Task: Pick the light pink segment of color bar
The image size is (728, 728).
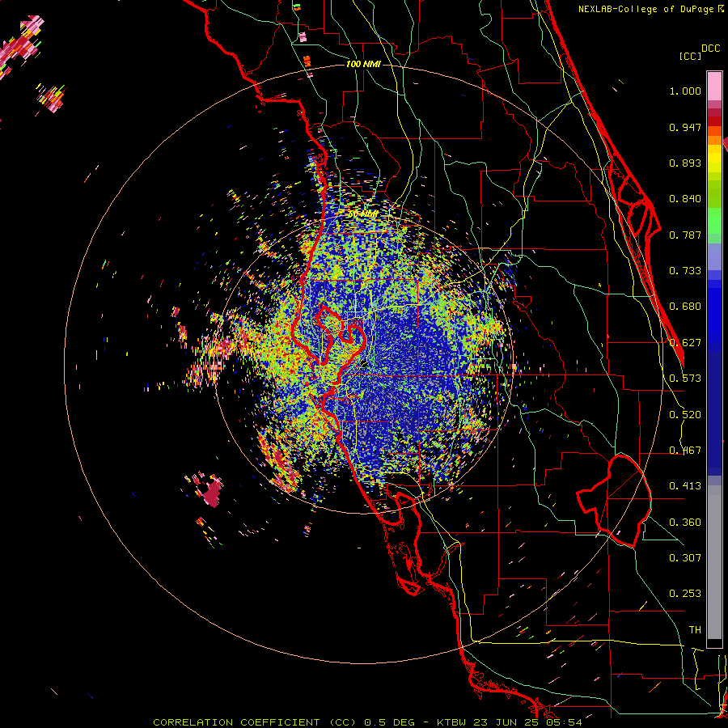Action: pyautogui.click(x=714, y=86)
